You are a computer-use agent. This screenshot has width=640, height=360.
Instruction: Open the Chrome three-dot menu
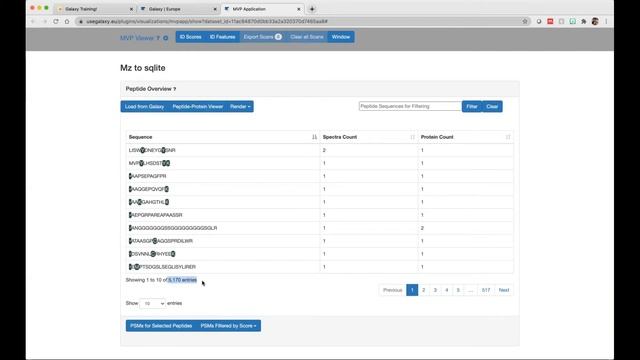[606, 21]
